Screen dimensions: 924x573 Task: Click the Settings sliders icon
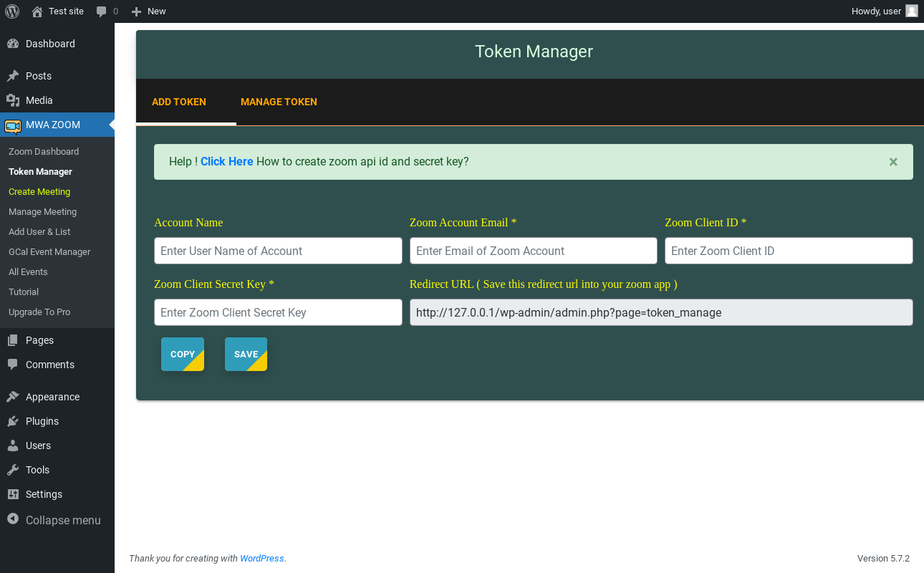coord(13,494)
